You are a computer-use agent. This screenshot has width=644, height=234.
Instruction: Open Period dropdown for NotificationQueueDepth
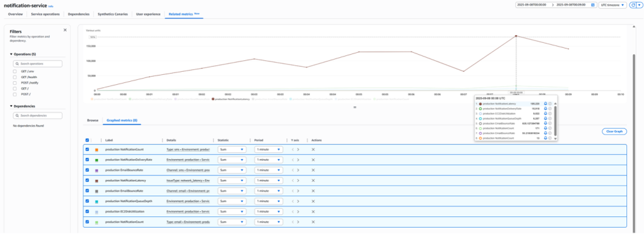tap(269, 201)
